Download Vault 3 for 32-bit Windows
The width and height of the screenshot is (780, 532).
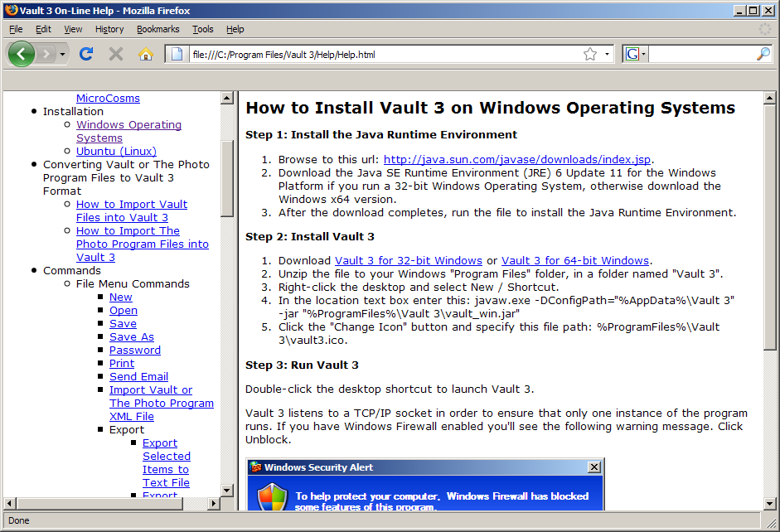409,260
